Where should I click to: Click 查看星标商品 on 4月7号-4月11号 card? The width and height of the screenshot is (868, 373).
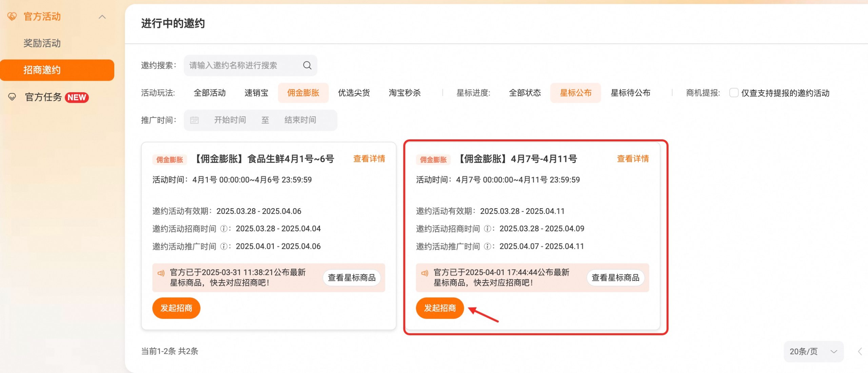pos(615,278)
